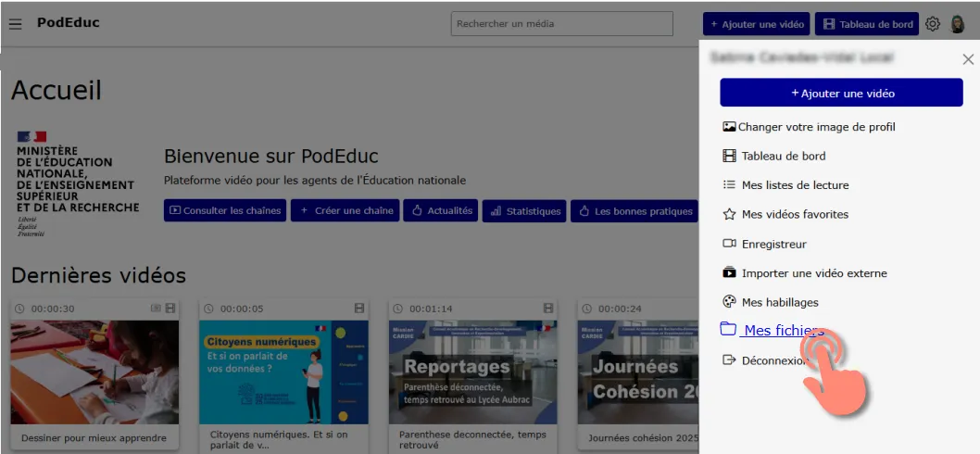Click list icon beside Mes listes de lecture

(729, 184)
